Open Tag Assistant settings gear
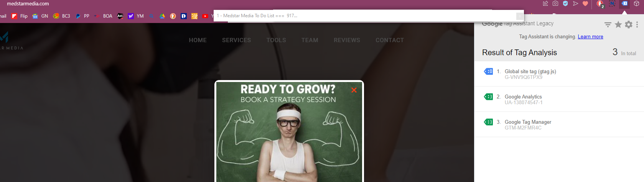Viewport: 644px width, 182px height. 629,25
